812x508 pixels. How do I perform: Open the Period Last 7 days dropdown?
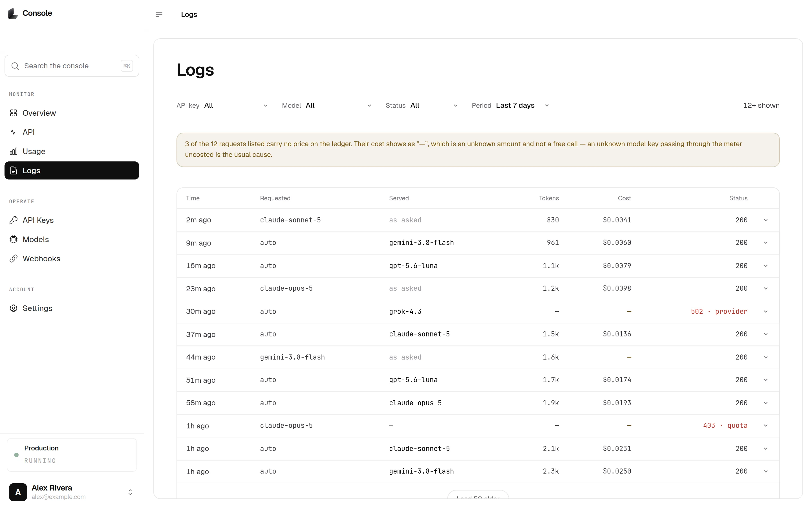(x=511, y=106)
